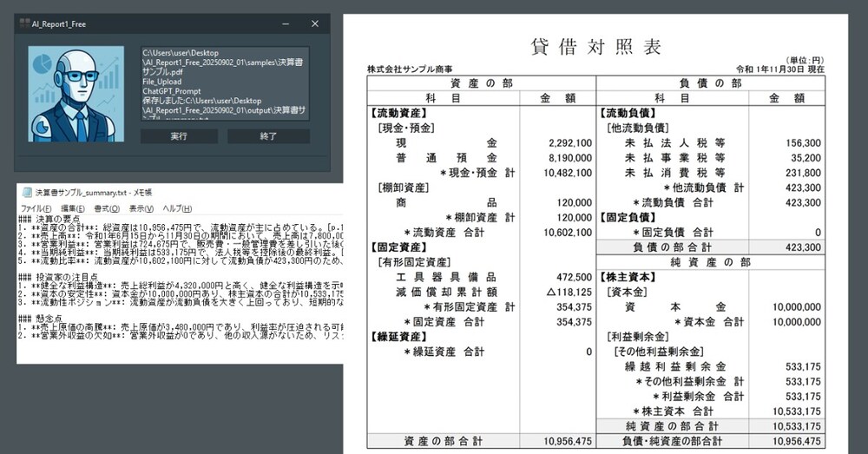Click the 未払法人税等 amount 156,300
The image size is (868, 454).
803,143
